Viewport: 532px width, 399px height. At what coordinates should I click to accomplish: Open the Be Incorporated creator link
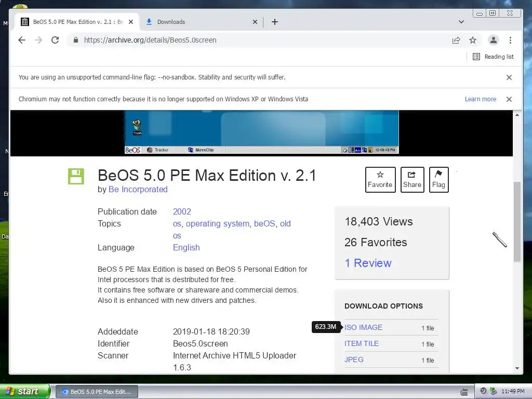tap(138, 189)
